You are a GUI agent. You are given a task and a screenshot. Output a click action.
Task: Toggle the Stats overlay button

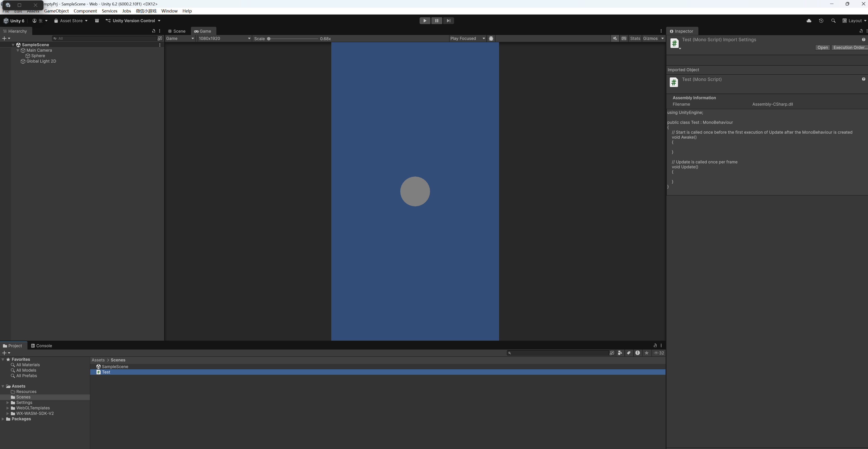(635, 38)
